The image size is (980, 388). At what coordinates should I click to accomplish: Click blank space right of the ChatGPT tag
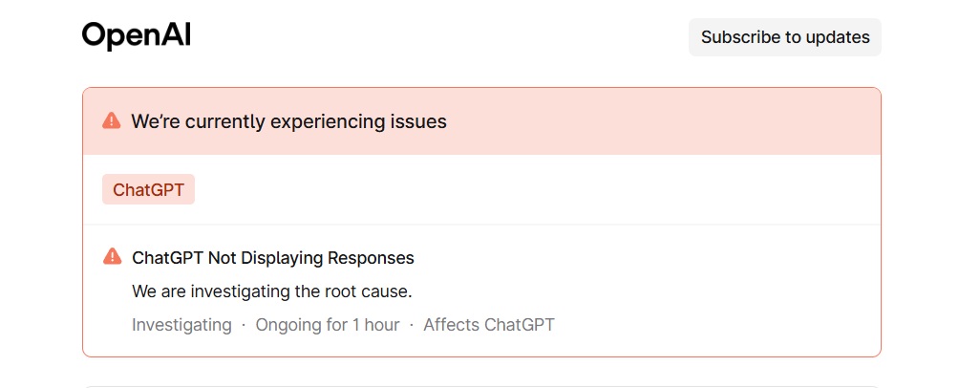coord(525,189)
